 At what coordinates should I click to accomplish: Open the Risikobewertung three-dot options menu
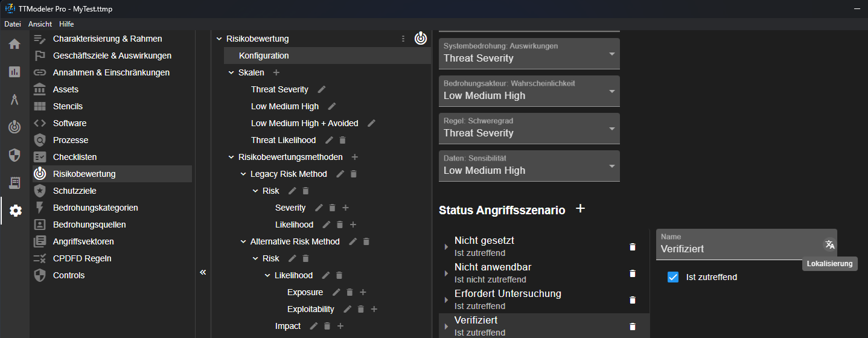click(x=403, y=39)
